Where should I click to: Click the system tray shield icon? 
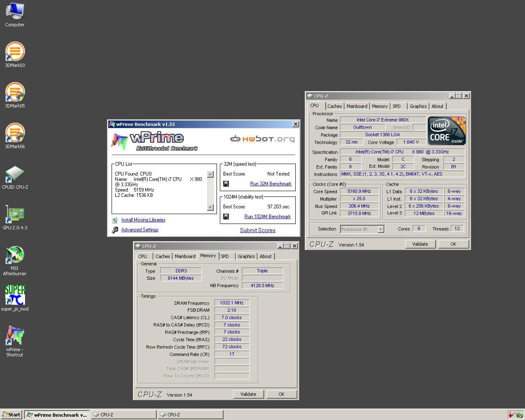520,415
